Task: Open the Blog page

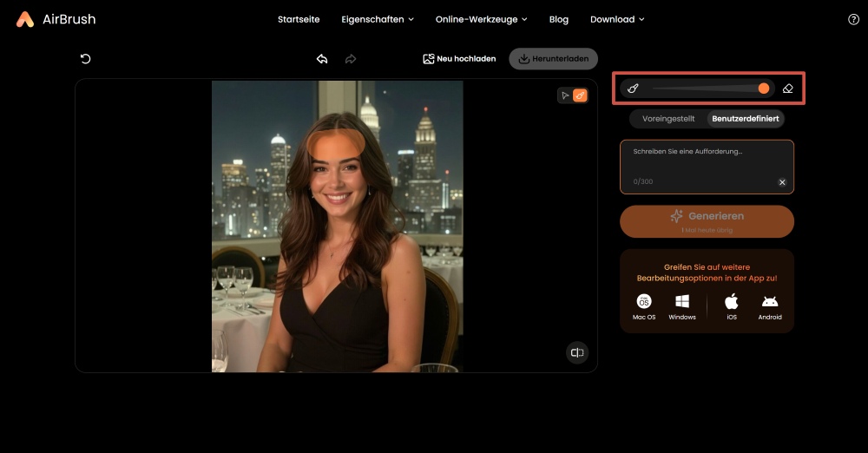Action: 559,19
